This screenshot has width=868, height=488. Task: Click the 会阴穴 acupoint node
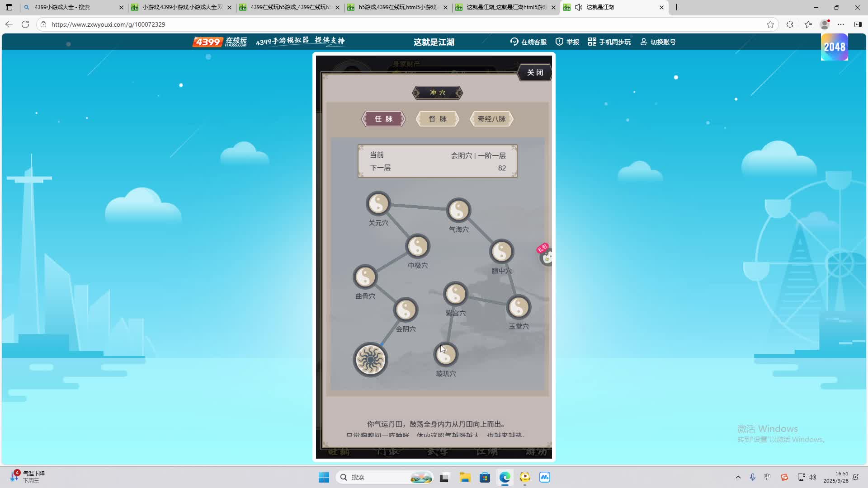406,310
